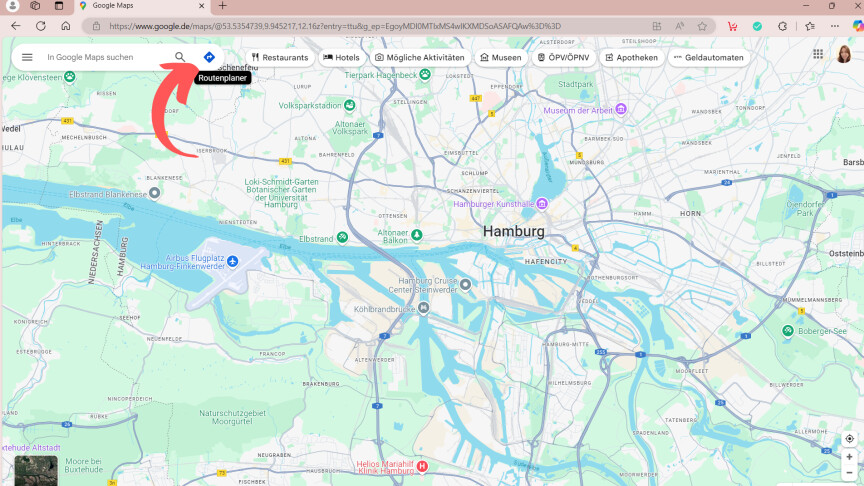Click 'Moore bei Buxtehude' label
864x486 pixels.
point(84,465)
